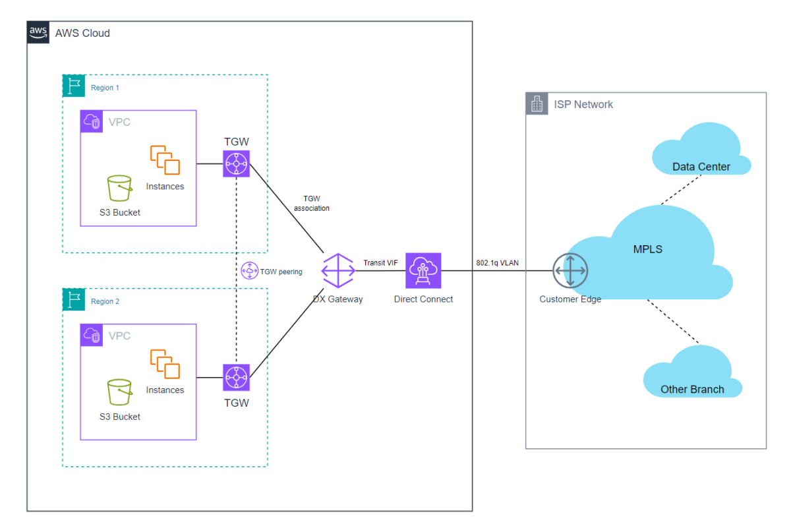Screen dimensions: 791x532
Task: Open the Direct Connect service icon
Action: pyautogui.click(x=423, y=270)
